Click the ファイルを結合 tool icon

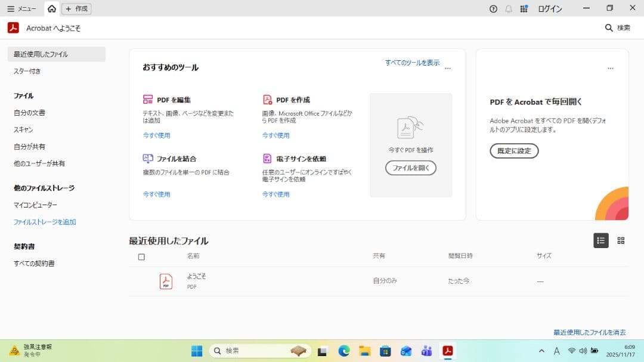click(148, 159)
